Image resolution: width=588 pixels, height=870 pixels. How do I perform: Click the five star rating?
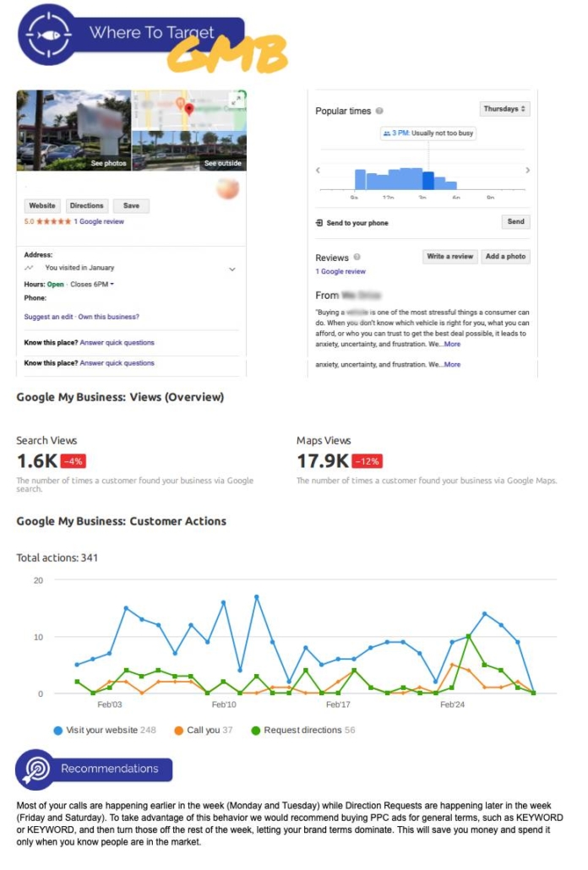[54, 221]
